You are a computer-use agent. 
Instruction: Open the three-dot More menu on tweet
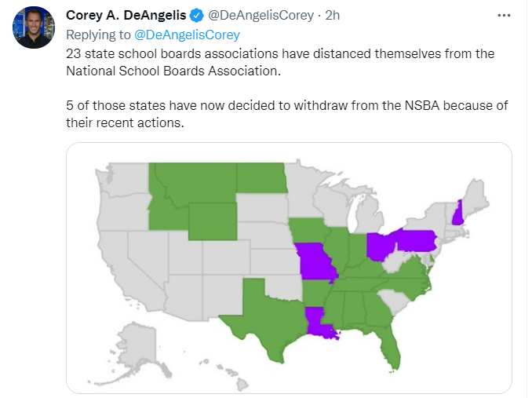click(505, 16)
